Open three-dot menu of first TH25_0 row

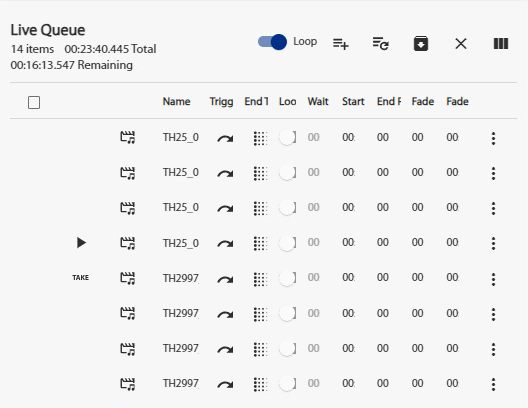493,138
